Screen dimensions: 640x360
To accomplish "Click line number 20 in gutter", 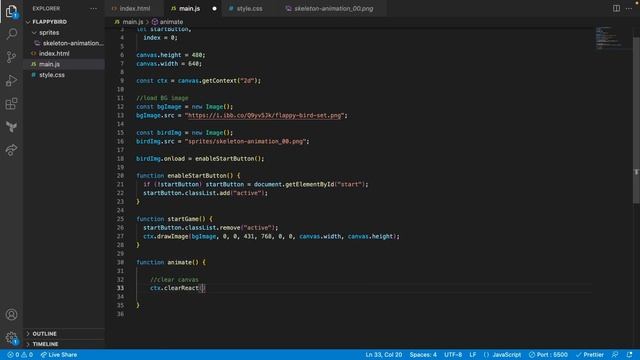I will (x=120, y=176).
